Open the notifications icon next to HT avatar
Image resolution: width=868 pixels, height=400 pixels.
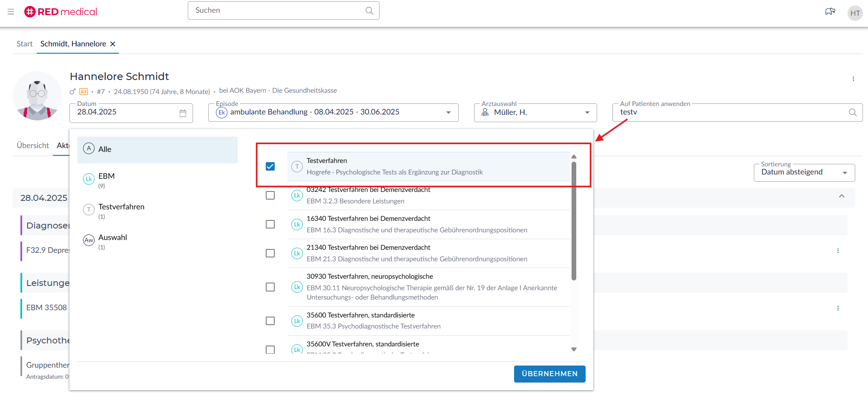pos(830,12)
